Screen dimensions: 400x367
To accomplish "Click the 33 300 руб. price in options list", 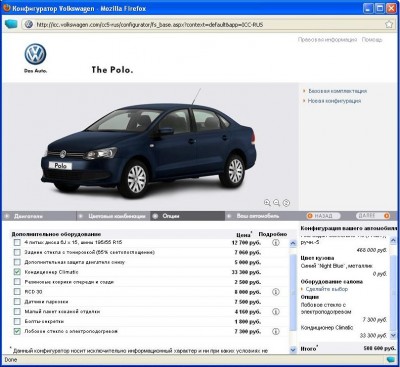I will 246,272.
